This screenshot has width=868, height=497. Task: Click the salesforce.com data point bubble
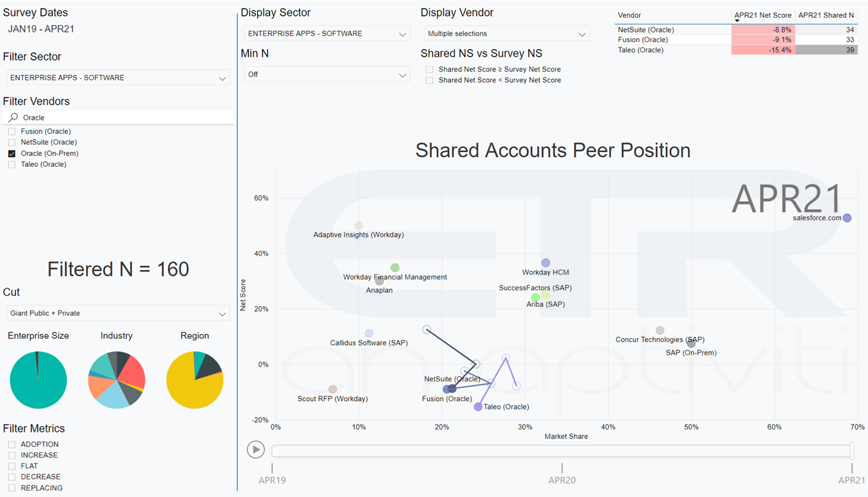(x=847, y=218)
